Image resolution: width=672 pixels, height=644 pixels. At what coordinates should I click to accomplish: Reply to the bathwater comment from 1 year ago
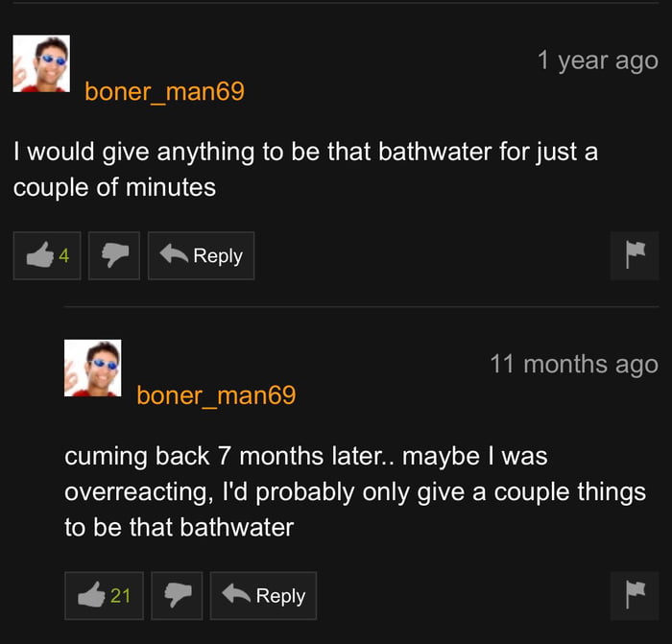click(x=201, y=256)
